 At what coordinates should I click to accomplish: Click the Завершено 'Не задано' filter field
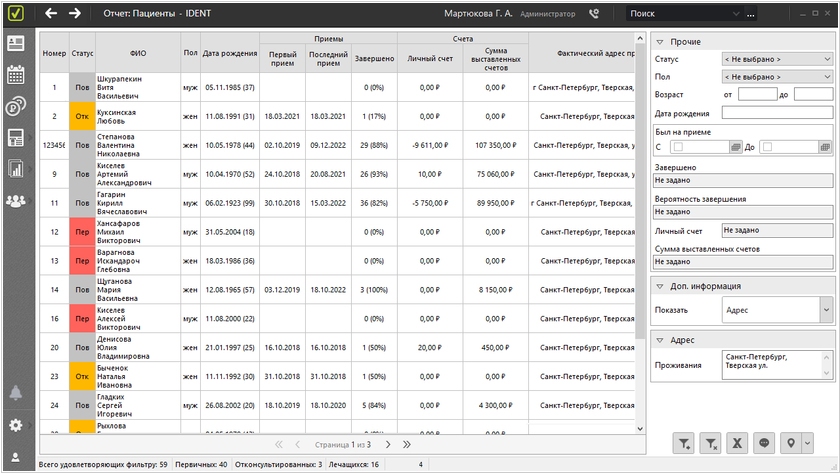click(743, 181)
